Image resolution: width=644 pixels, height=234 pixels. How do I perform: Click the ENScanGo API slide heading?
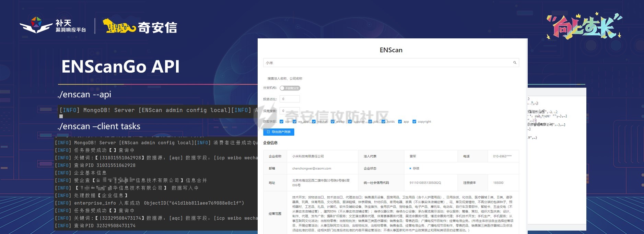point(120,66)
